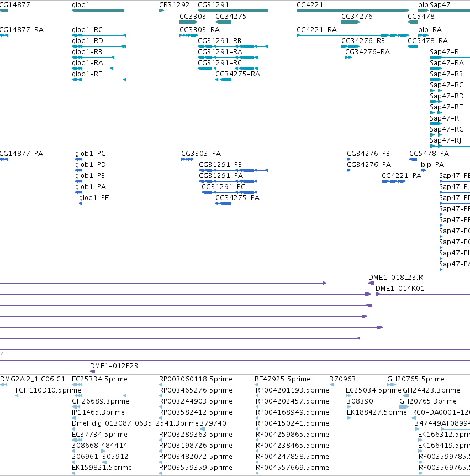Select transcript CG31291-RA
The image size is (470, 476).
click(x=228, y=57)
